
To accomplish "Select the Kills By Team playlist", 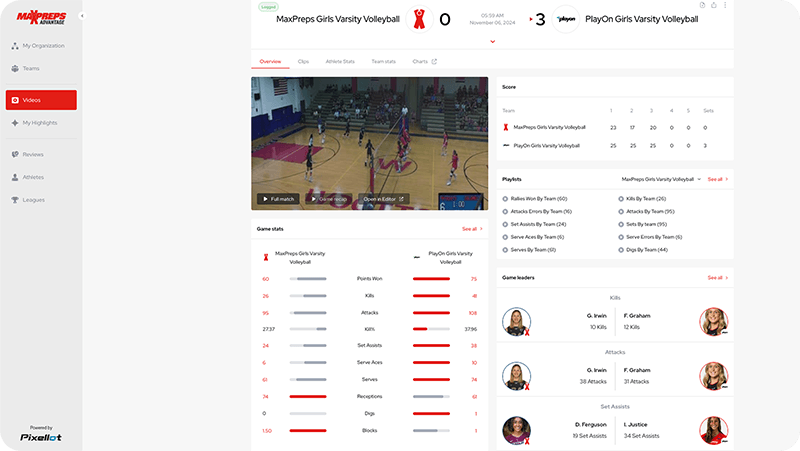I will [642, 199].
